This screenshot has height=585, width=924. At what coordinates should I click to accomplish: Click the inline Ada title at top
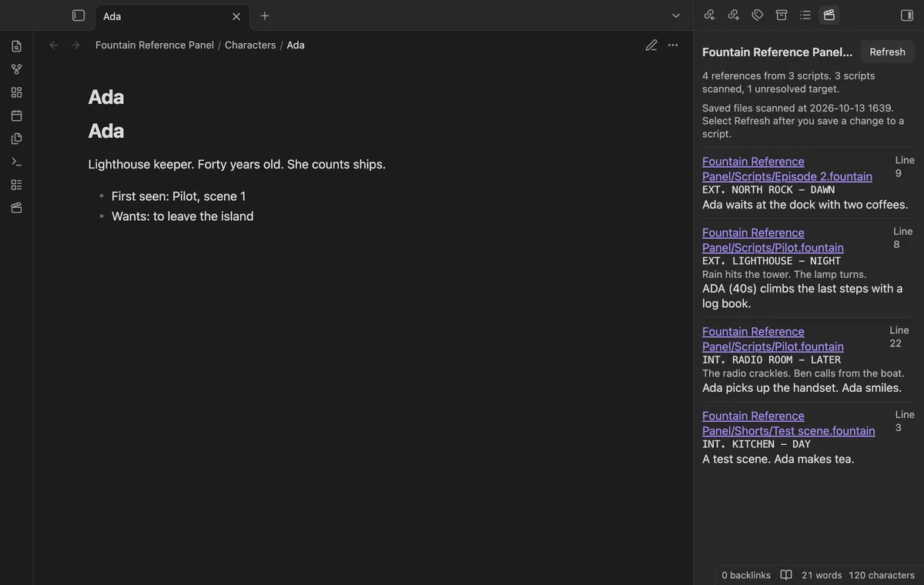(106, 97)
